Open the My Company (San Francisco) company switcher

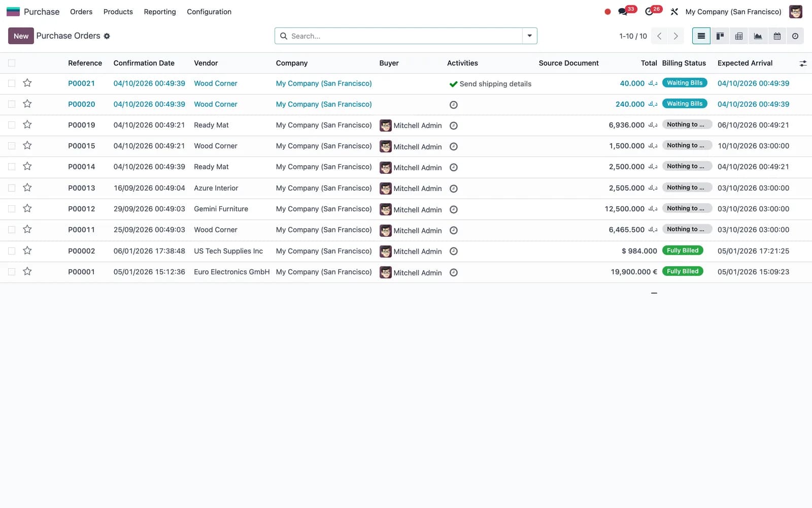click(733, 12)
